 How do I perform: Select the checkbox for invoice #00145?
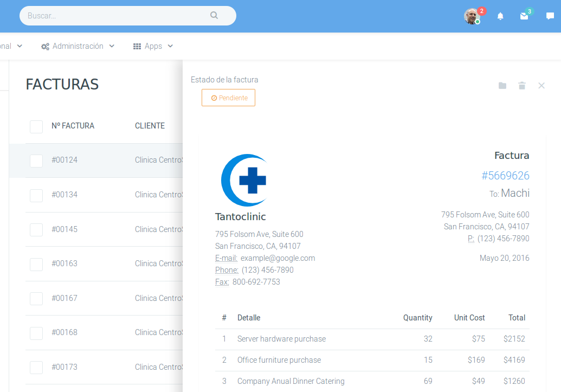coord(36,229)
